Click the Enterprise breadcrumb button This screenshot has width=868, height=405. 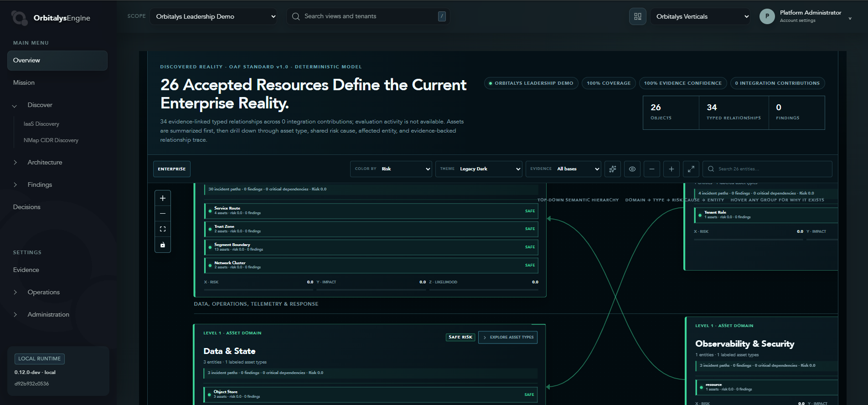pos(172,169)
